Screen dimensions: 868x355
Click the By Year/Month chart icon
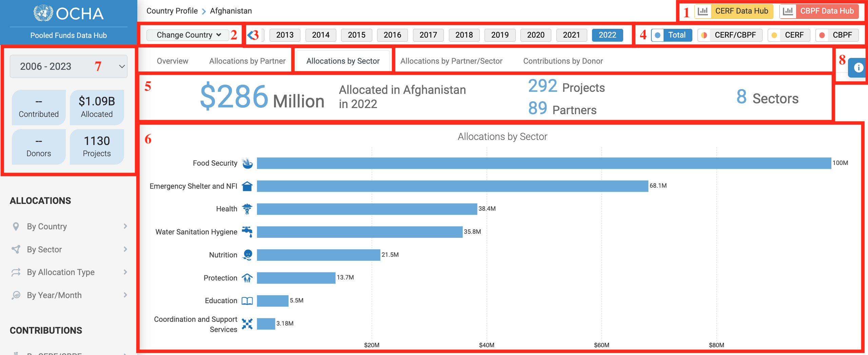click(x=16, y=295)
